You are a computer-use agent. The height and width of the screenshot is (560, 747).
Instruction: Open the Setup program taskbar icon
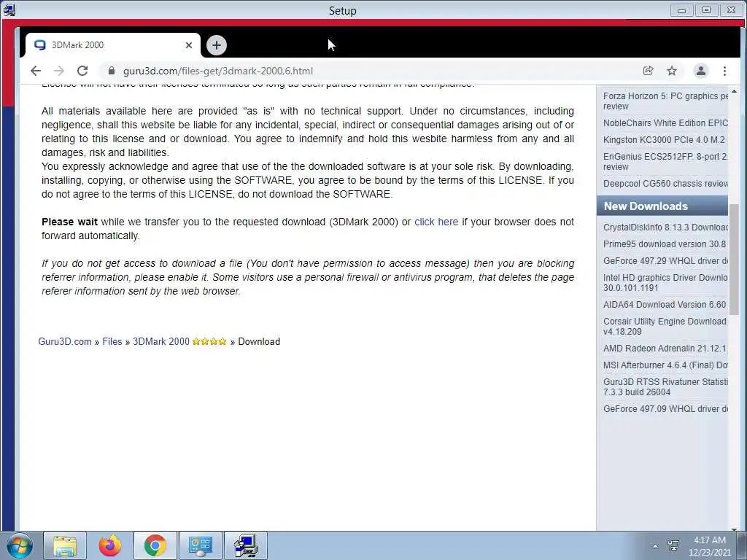(245, 545)
